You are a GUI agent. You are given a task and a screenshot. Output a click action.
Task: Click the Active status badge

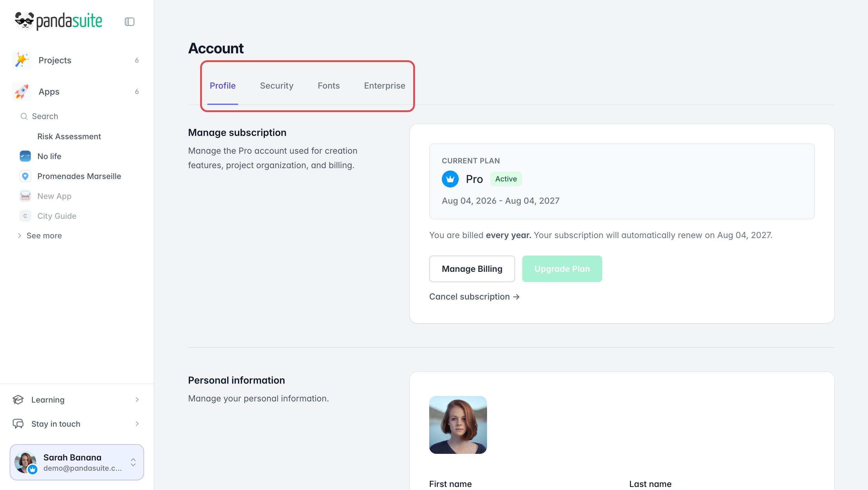(506, 179)
